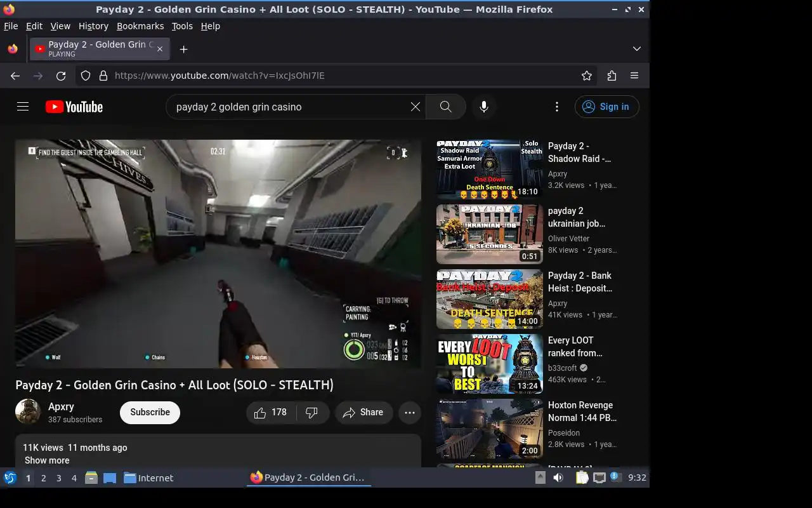Dislike the video with thumbs down
The height and width of the screenshot is (508, 812).
(312, 413)
